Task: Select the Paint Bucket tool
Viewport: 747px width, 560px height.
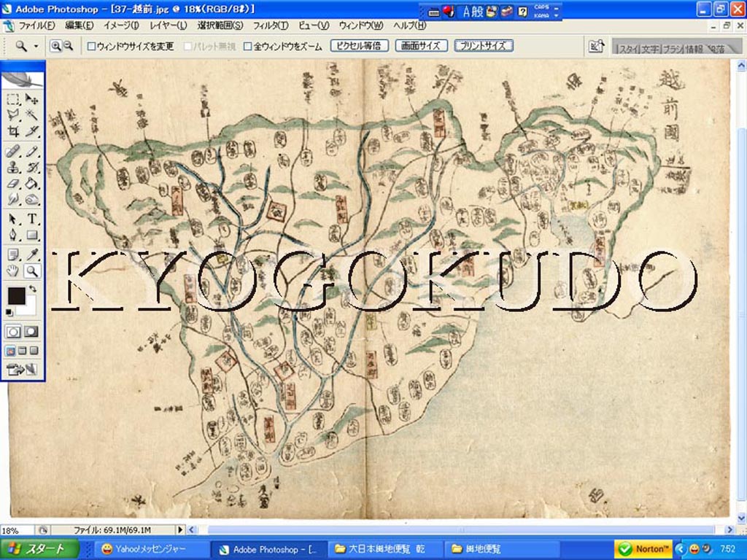Action: [31, 183]
